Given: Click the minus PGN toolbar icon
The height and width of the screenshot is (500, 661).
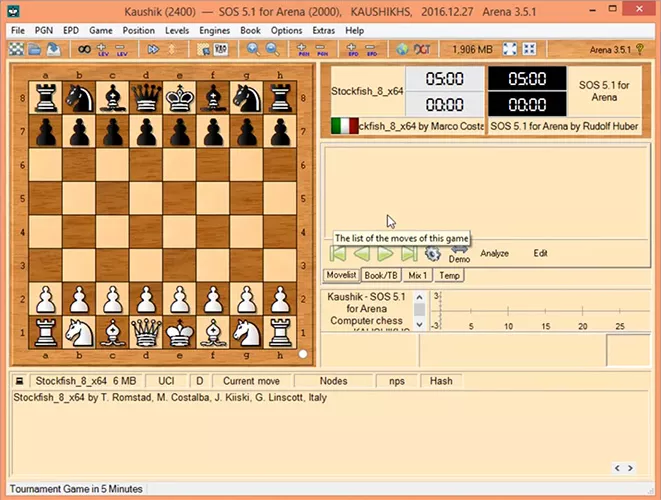Looking at the screenshot, I should 322,49.
